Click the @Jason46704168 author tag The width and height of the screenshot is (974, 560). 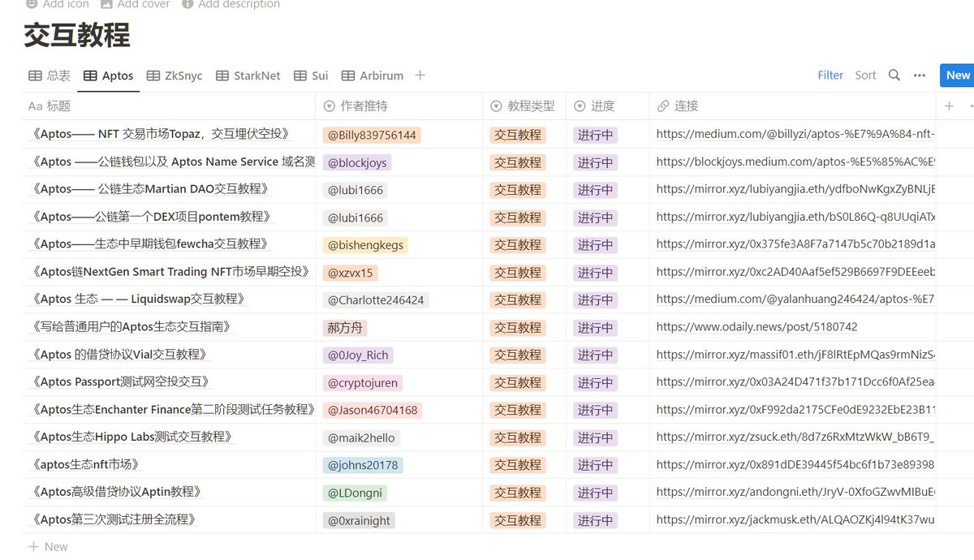(x=373, y=410)
